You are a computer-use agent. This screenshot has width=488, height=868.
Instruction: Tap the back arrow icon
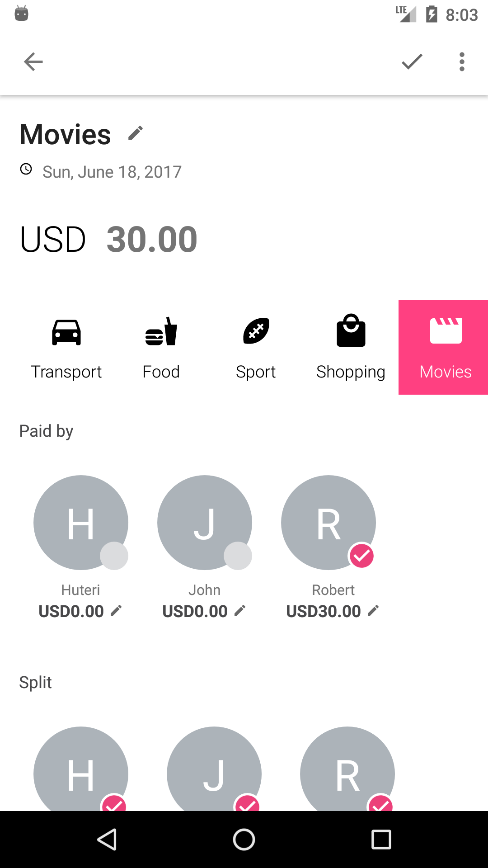coord(33,61)
